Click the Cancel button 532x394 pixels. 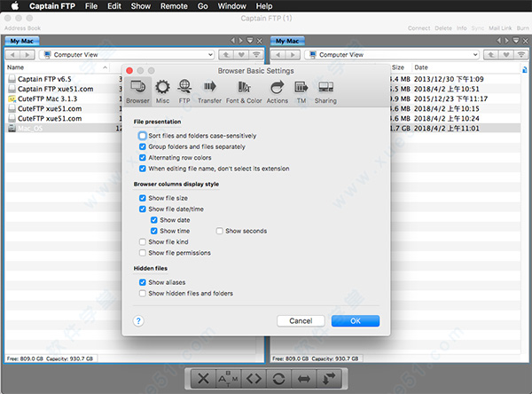point(301,321)
